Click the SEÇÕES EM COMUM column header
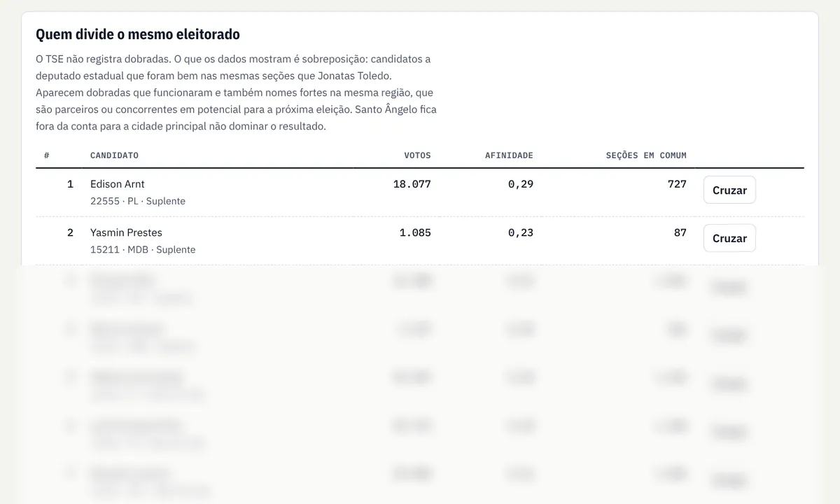840x504 pixels. [646, 155]
